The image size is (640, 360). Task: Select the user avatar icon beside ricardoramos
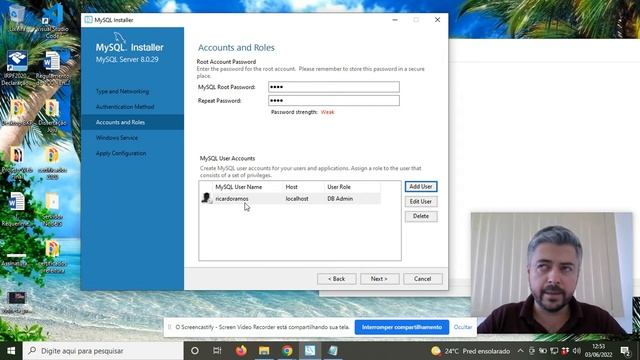tap(207, 198)
